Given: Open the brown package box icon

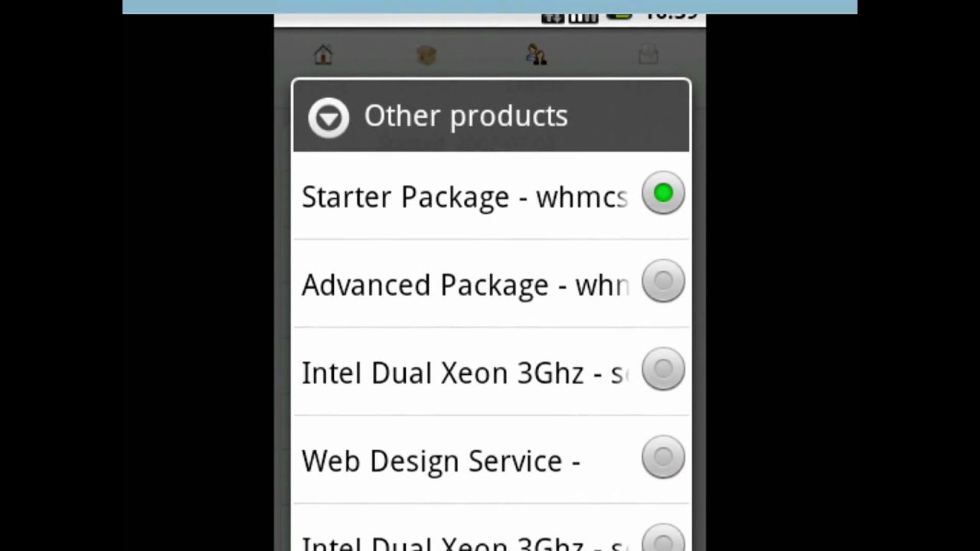Looking at the screenshot, I should click(426, 55).
